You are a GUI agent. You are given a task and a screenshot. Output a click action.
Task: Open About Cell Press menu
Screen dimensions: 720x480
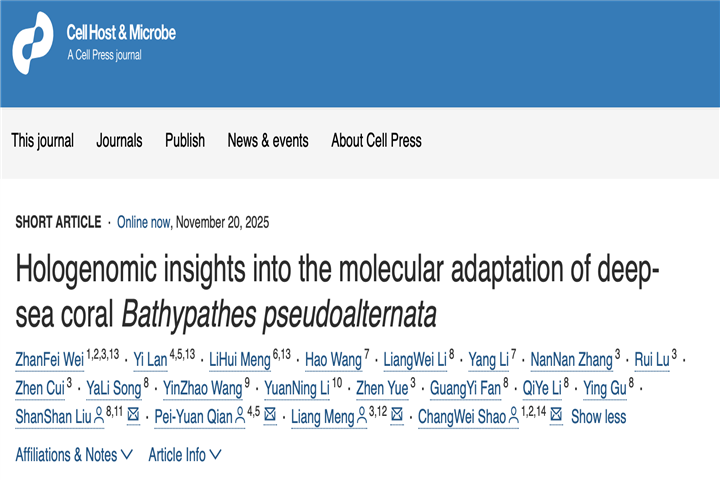click(x=376, y=141)
